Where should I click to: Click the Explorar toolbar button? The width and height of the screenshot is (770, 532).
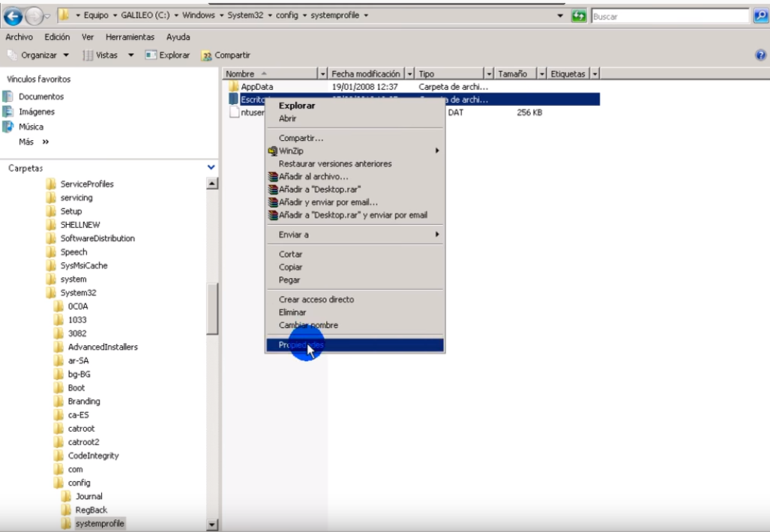167,55
